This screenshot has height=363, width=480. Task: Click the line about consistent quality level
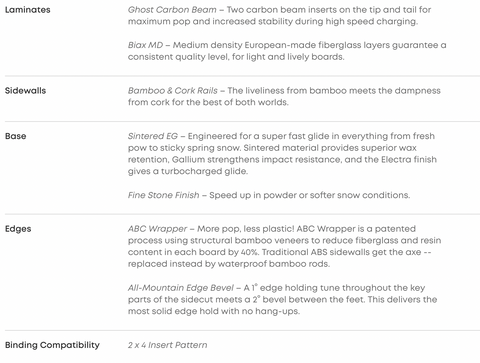[x=236, y=57]
